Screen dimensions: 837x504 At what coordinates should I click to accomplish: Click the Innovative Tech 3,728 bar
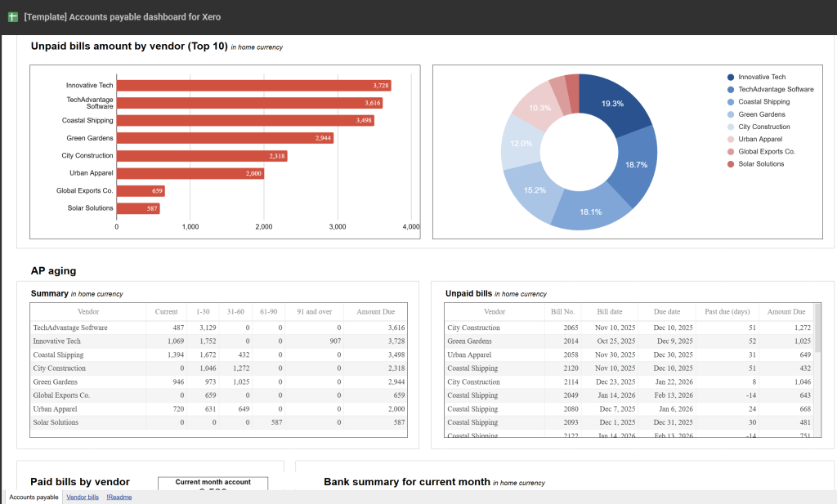tap(253, 85)
